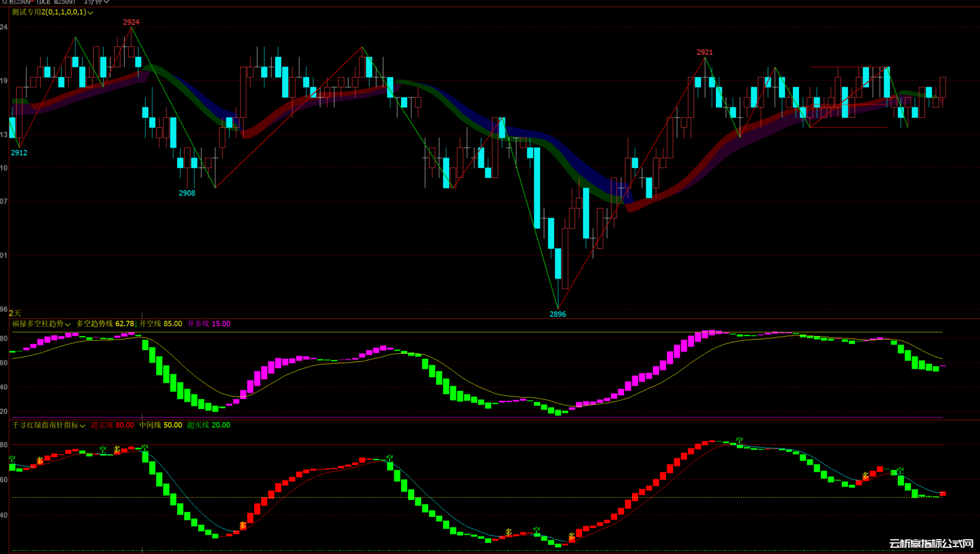Open the 云析赢指标公式网 watermark link
Image resolution: width=980 pixels, height=554 pixels.
click(x=931, y=544)
